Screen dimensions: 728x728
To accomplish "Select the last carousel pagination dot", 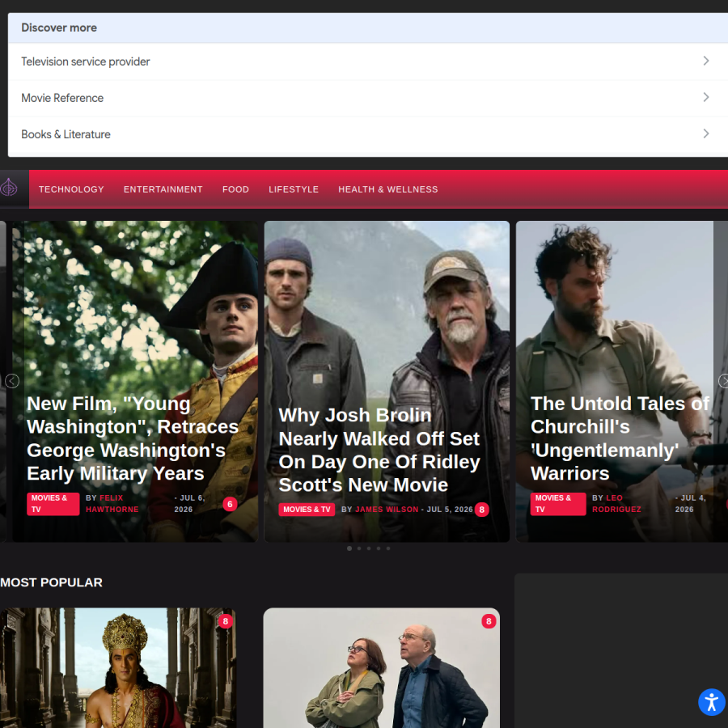I will click(388, 548).
